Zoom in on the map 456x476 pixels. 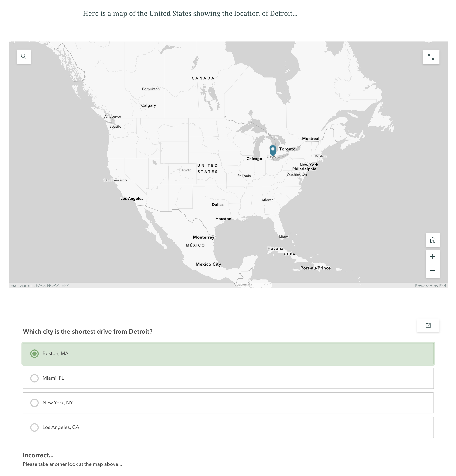[432, 257]
